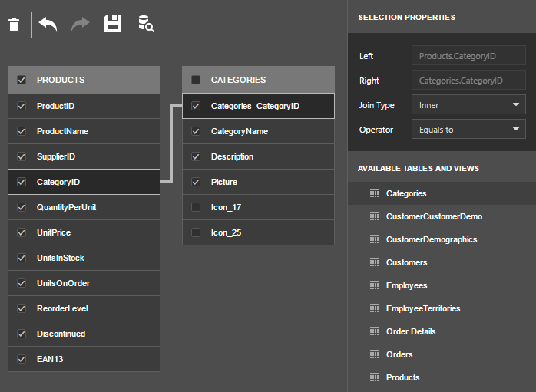The width and height of the screenshot is (536, 392).
Task: Open the Operator dropdown
Action: click(x=468, y=130)
